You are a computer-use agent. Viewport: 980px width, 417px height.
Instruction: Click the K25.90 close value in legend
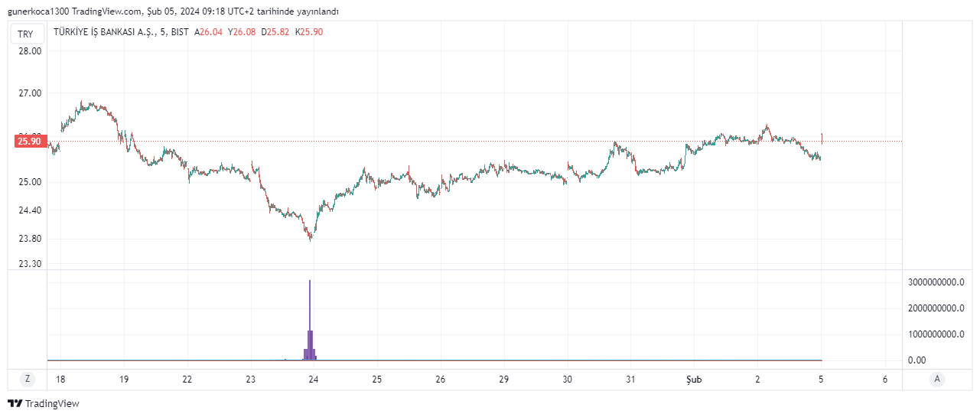tap(309, 32)
